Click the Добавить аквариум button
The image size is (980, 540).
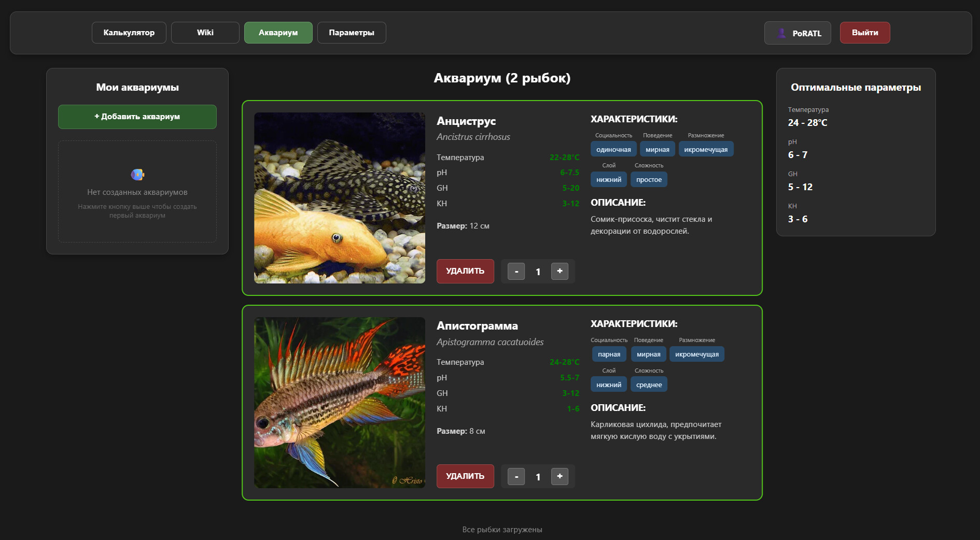137,117
